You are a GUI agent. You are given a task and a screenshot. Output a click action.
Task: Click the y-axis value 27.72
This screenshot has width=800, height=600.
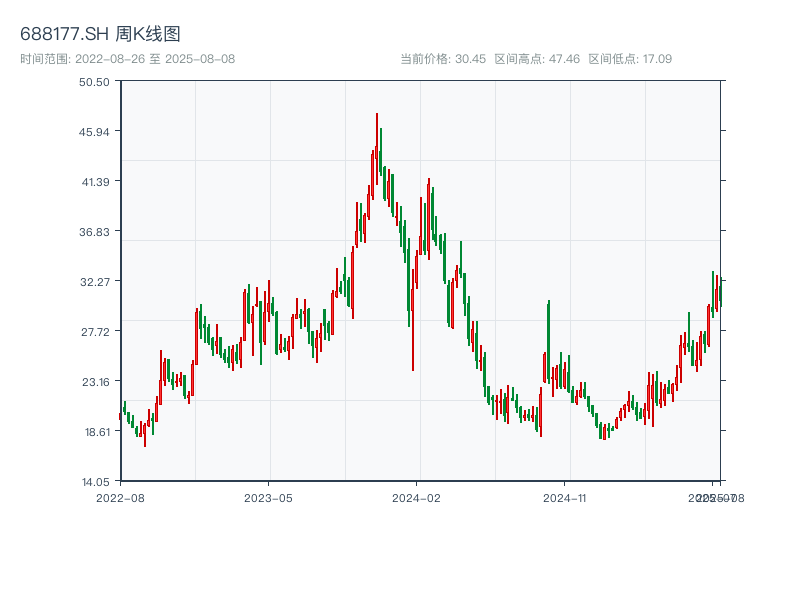coord(95,332)
